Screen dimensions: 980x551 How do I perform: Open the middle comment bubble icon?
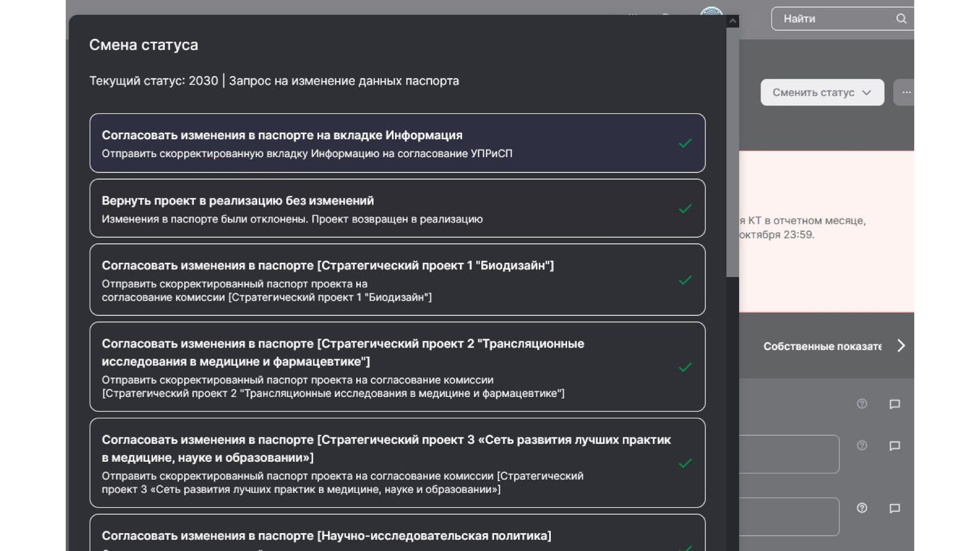pos(895,446)
